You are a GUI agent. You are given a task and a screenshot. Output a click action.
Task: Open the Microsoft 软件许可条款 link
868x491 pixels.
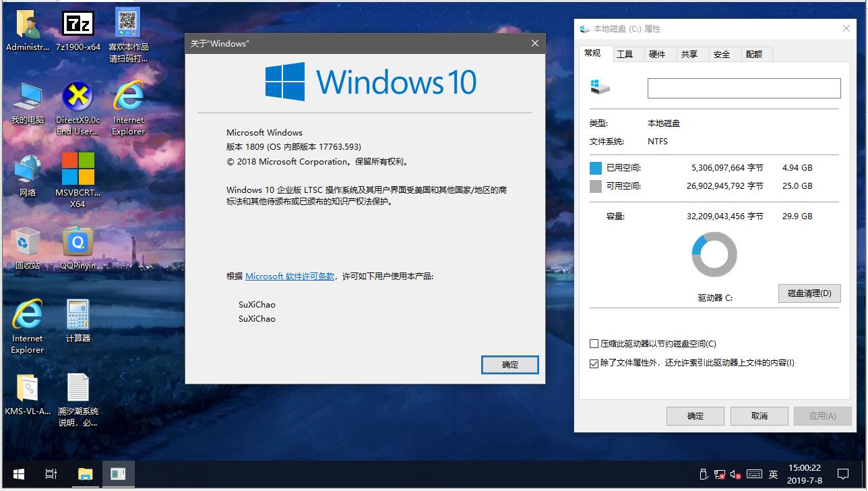click(290, 276)
